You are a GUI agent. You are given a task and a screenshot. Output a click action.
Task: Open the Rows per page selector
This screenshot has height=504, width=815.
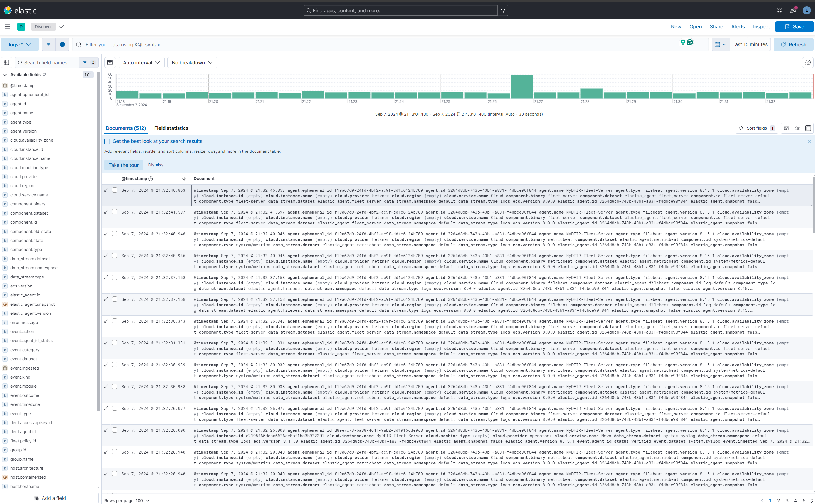click(x=127, y=500)
